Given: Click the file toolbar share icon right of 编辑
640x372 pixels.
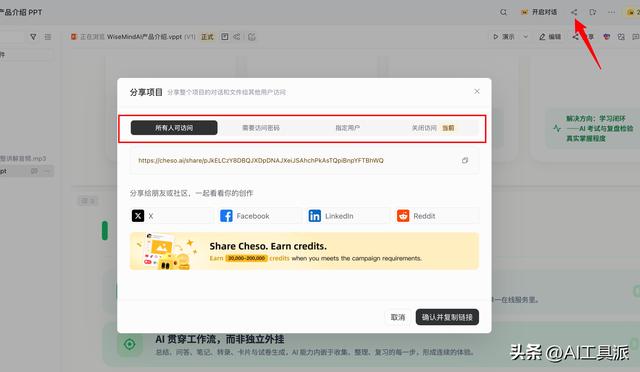Looking at the screenshot, I should tap(576, 37).
